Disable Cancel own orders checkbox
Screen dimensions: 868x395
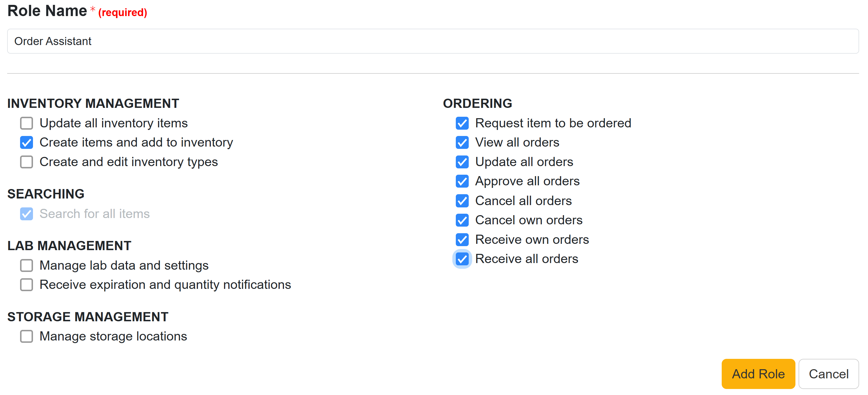coord(462,220)
